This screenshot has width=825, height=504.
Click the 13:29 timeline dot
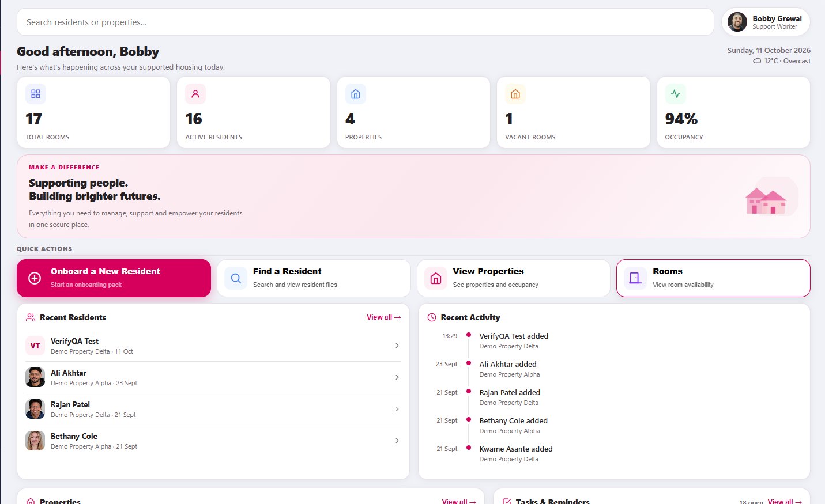tap(469, 335)
